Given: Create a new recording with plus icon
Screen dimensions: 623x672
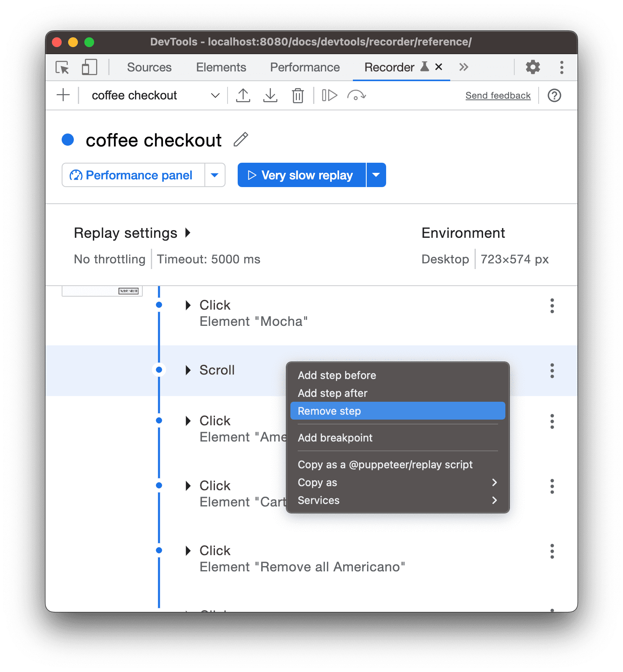Looking at the screenshot, I should pos(63,96).
